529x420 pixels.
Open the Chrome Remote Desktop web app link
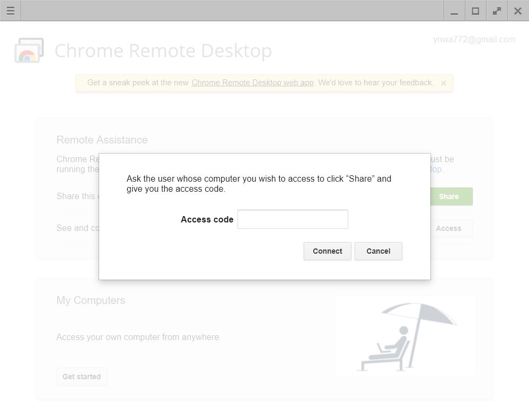coord(253,83)
